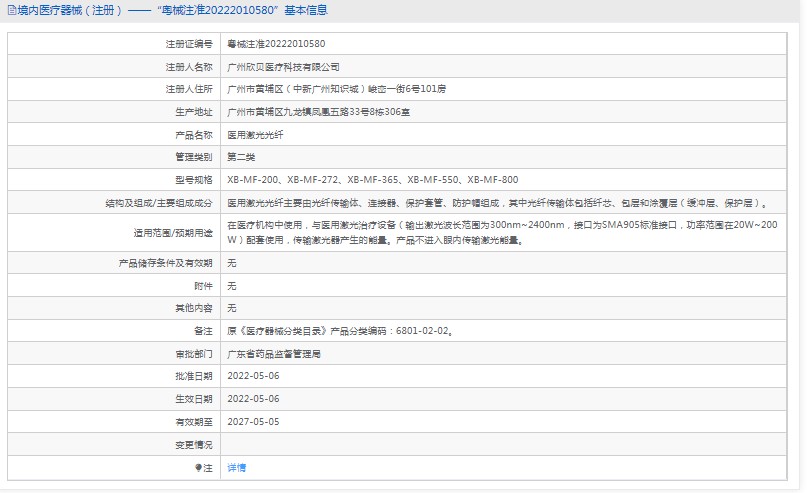Select model list starting XB-MF-200
Image resolution: width=807 pixels, height=493 pixels.
pos(373,180)
